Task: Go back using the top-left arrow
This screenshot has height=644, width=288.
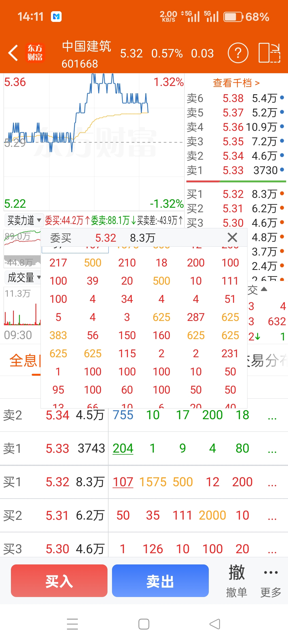Action: point(13,53)
